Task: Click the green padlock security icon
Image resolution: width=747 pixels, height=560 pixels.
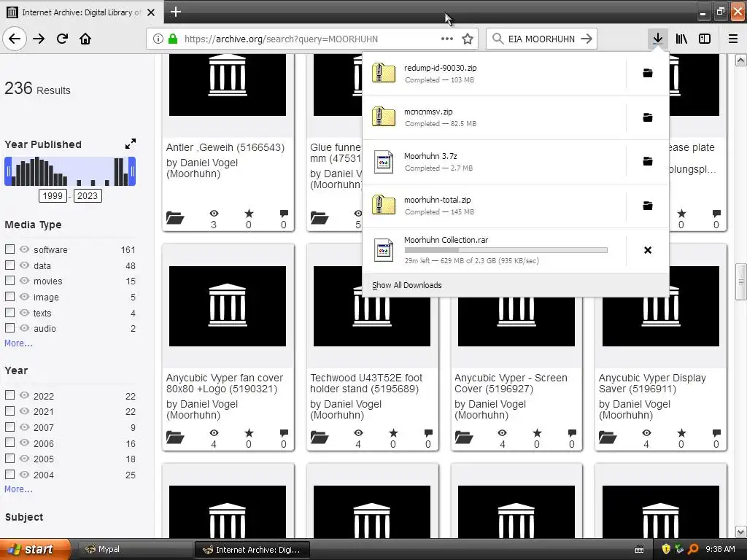Action: 173,39
